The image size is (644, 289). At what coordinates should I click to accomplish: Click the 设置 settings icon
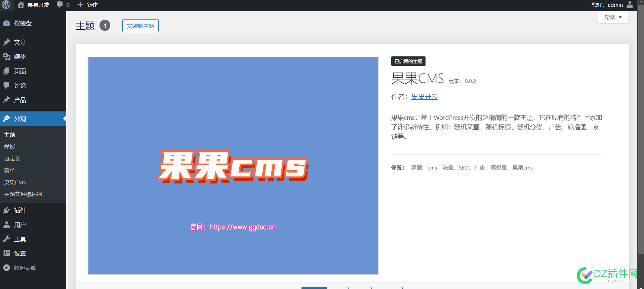[x=6, y=253]
